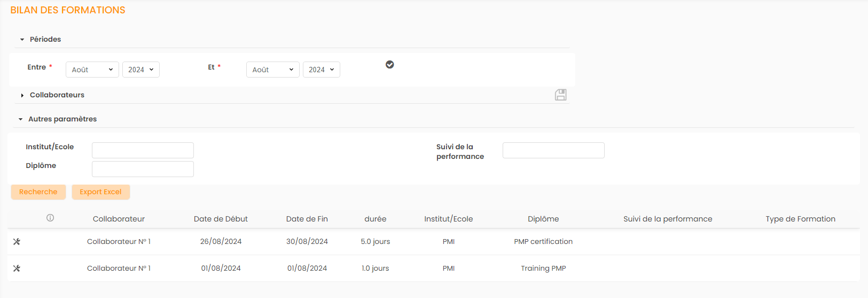Image resolution: width=868 pixels, height=298 pixels.
Task: Focus the Suivi de la performance field
Action: tap(553, 150)
